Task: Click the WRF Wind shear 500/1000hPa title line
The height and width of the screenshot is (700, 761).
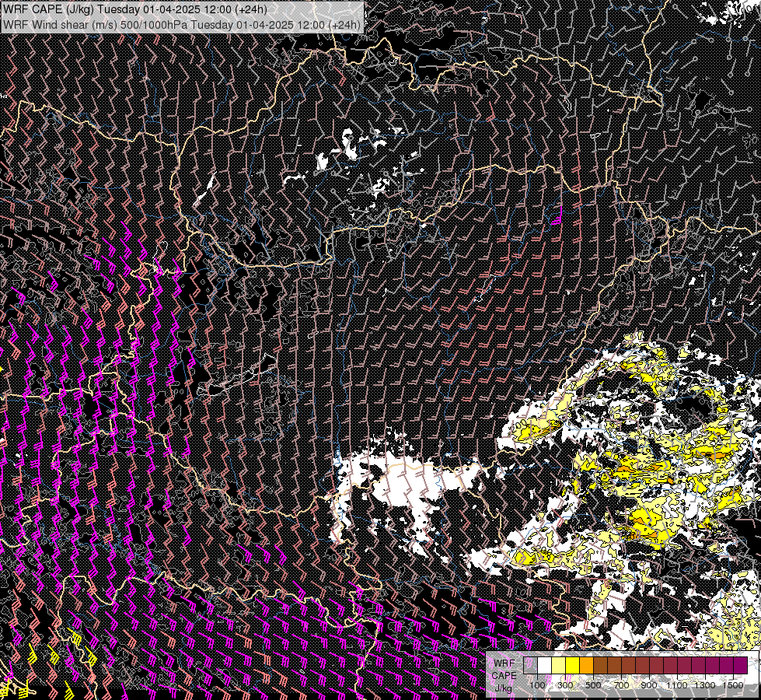Action: [x=182, y=25]
